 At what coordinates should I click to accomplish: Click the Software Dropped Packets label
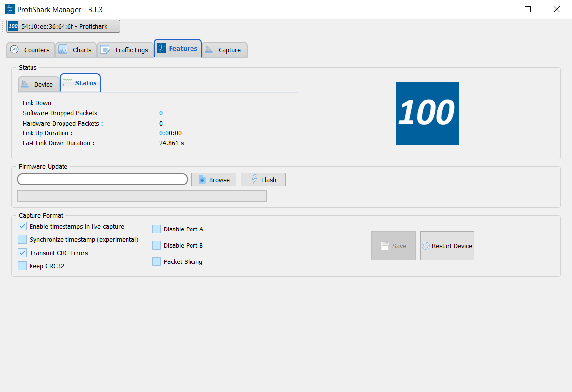[x=60, y=113]
